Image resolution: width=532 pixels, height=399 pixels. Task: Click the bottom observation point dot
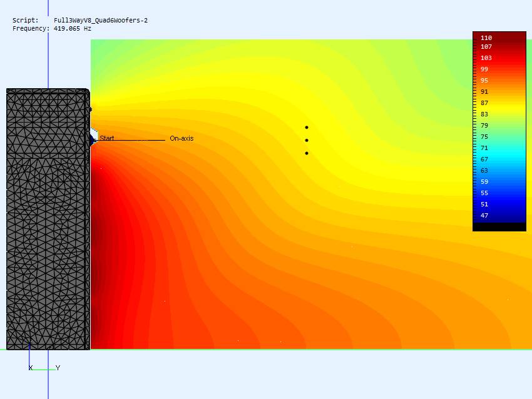click(x=307, y=153)
